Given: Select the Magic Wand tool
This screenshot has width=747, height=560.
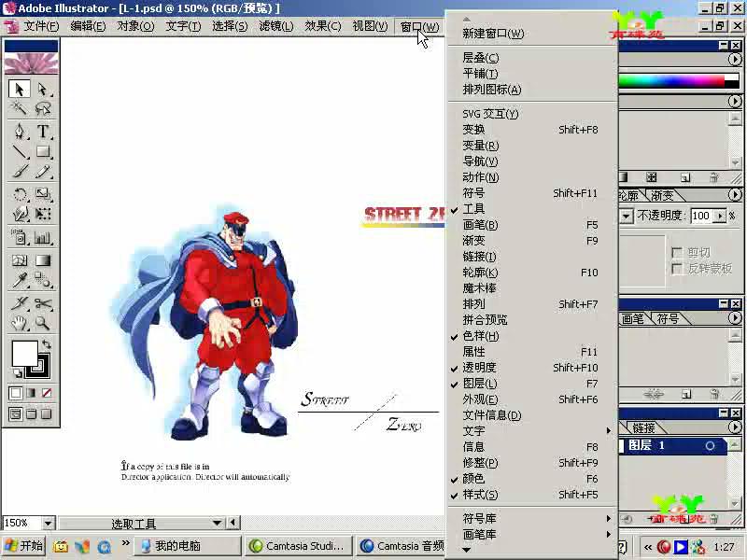Looking at the screenshot, I should (x=20, y=108).
